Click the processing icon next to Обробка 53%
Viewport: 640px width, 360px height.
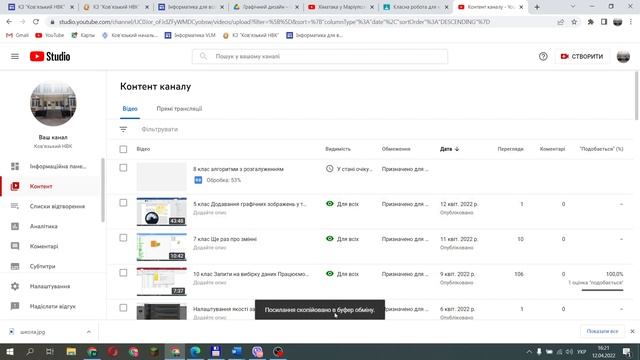click(x=198, y=180)
